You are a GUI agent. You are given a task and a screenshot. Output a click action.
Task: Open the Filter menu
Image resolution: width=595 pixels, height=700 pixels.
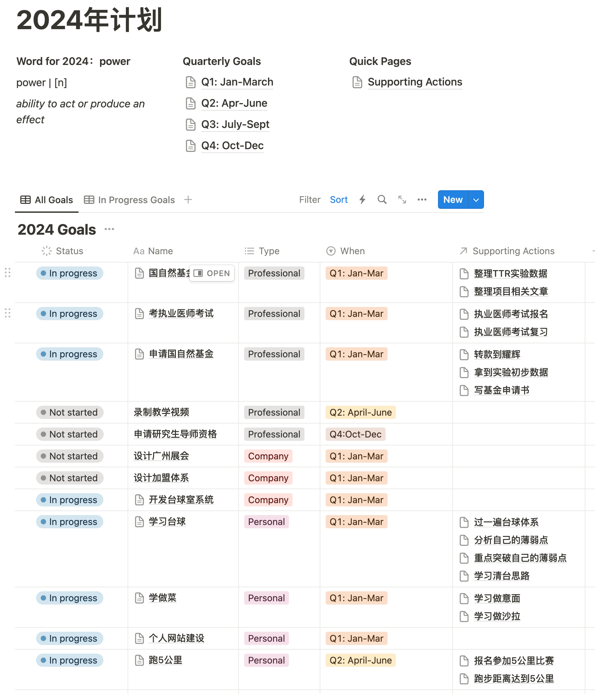tap(310, 200)
